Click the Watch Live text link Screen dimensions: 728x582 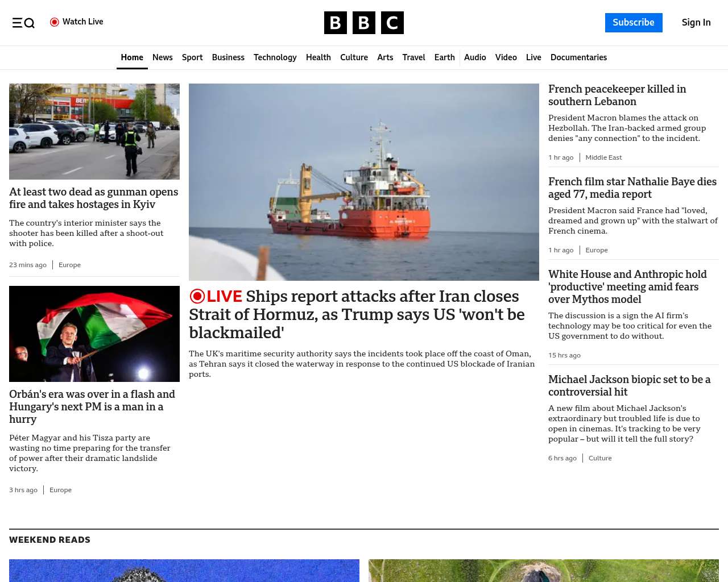82,22
